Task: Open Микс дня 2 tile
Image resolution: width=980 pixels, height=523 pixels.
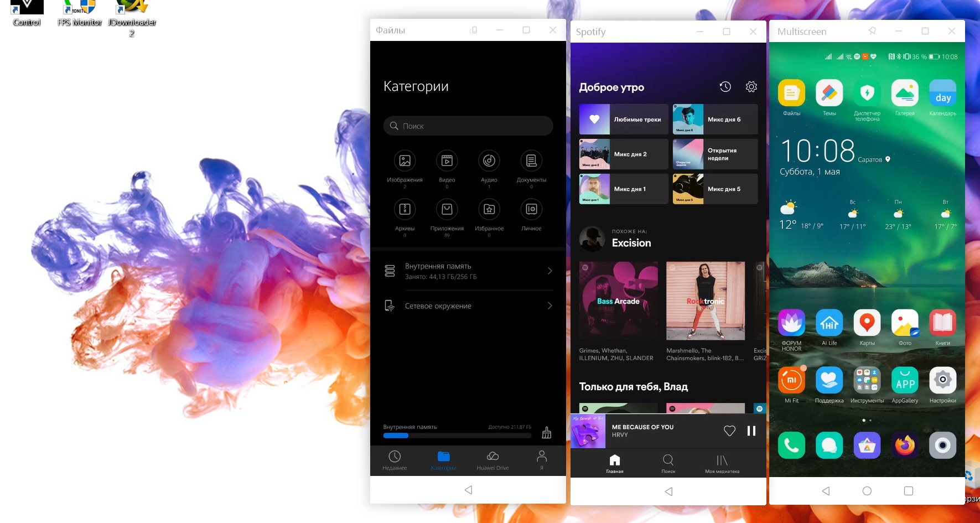Action: (x=624, y=154)
